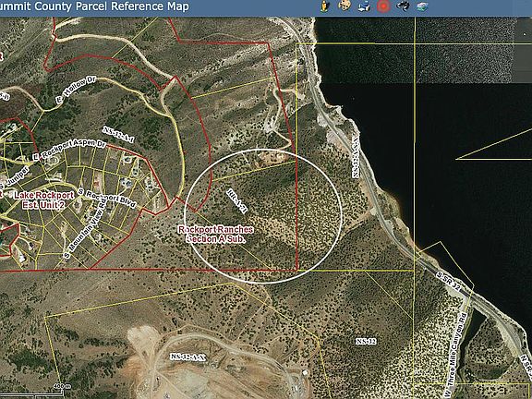The width and height of the screenshot is (532, 399).
Task: Click the yellow pencil markup icon
Action: tap(326, 6)
